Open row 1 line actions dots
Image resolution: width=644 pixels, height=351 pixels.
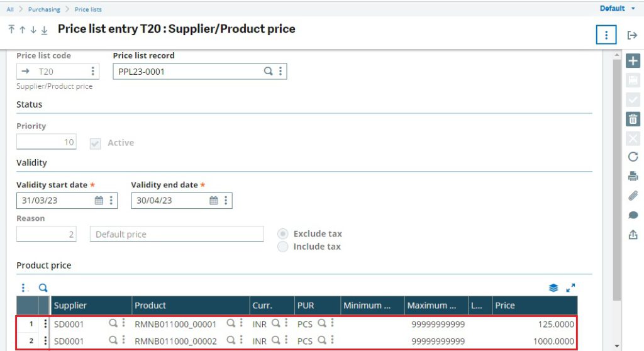click(x=45, y=324)
